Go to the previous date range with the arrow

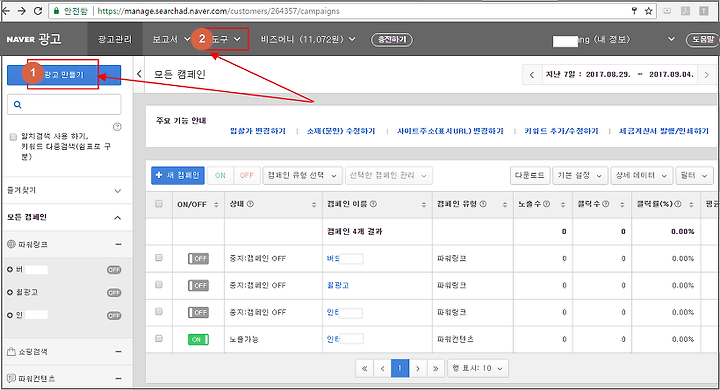click(532, 75)
